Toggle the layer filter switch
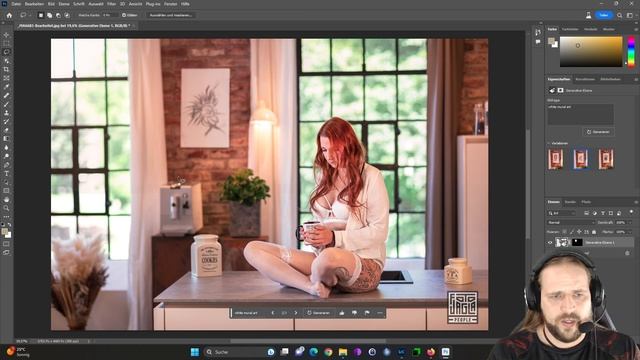The width and height of the screenshot is (640, 360). tap(631, 212)
